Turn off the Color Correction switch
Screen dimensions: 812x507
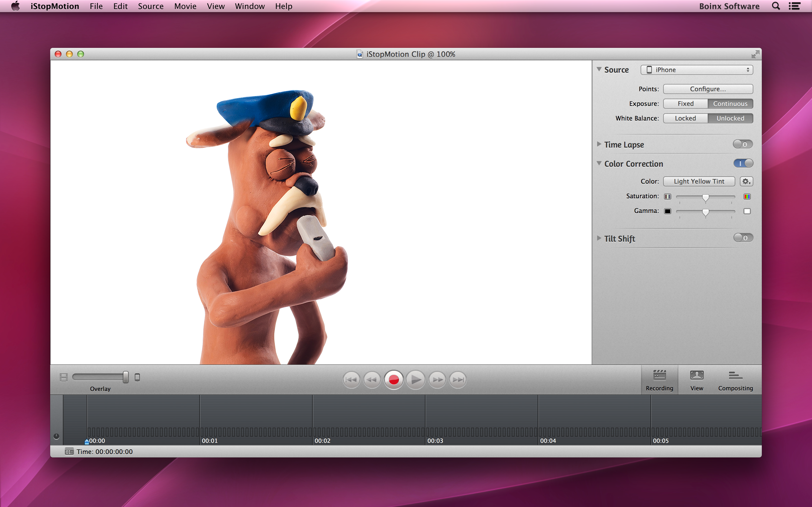pos(743,163)
